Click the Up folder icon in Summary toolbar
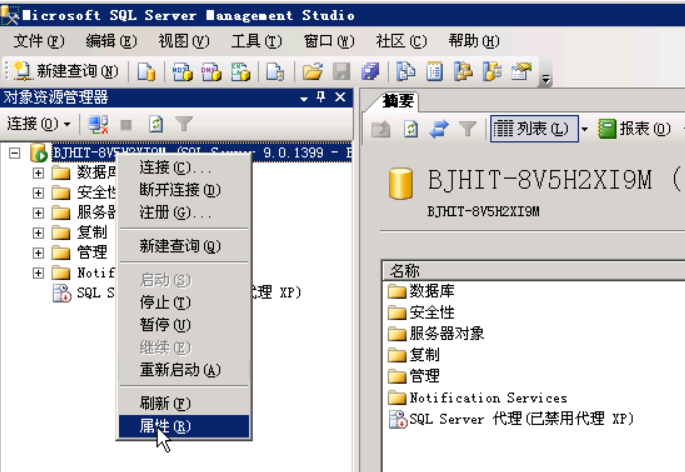 [x=381, y=129]
